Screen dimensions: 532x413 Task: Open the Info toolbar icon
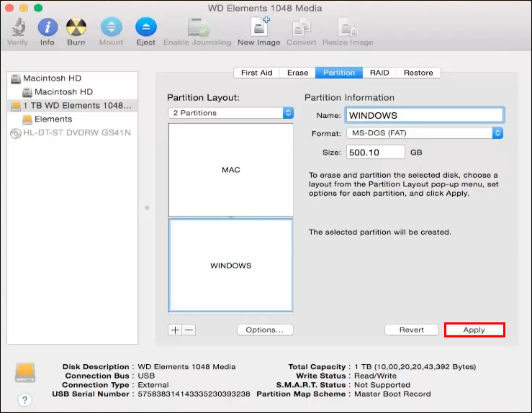(48, 28)
